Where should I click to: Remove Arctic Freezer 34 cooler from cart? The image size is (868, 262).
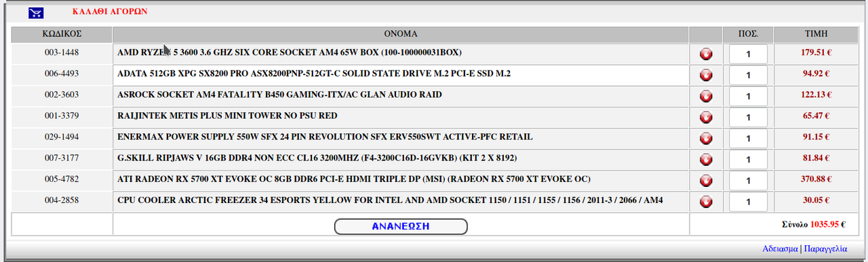tap(706, 202)
